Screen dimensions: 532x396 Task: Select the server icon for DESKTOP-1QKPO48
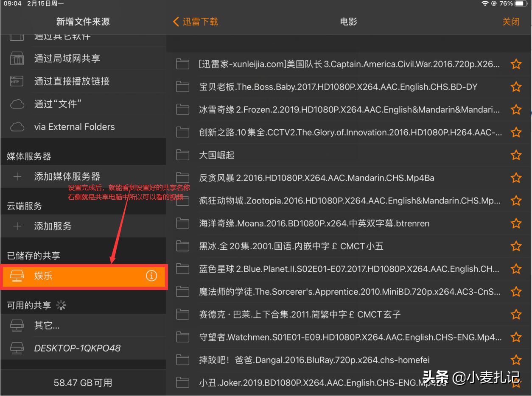point(17,348)
